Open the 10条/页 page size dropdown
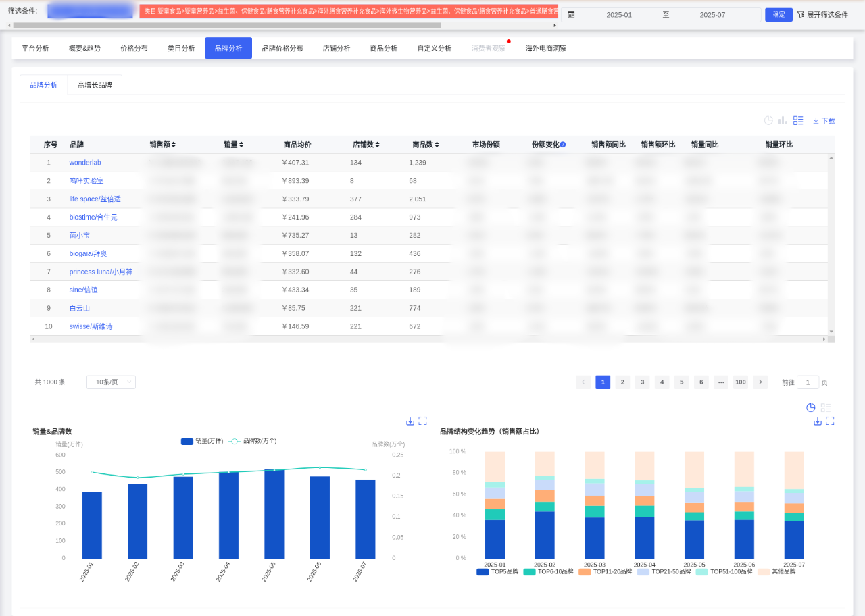 point(111,382)
